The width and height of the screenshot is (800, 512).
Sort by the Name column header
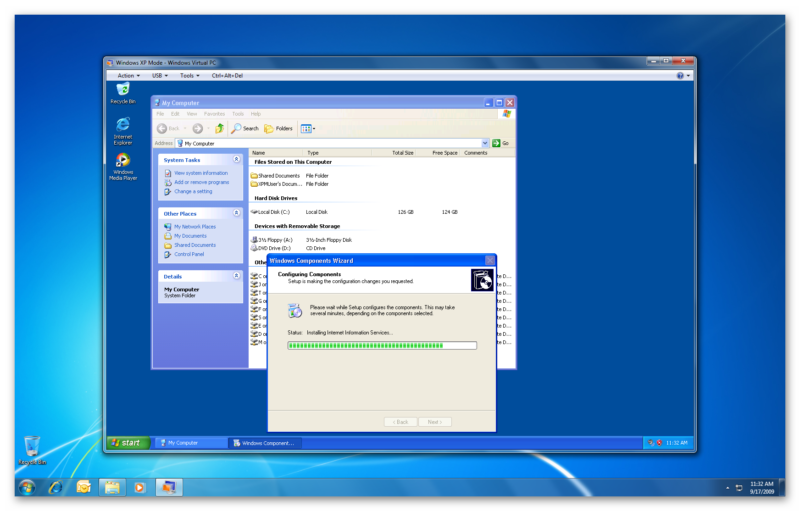276,153
